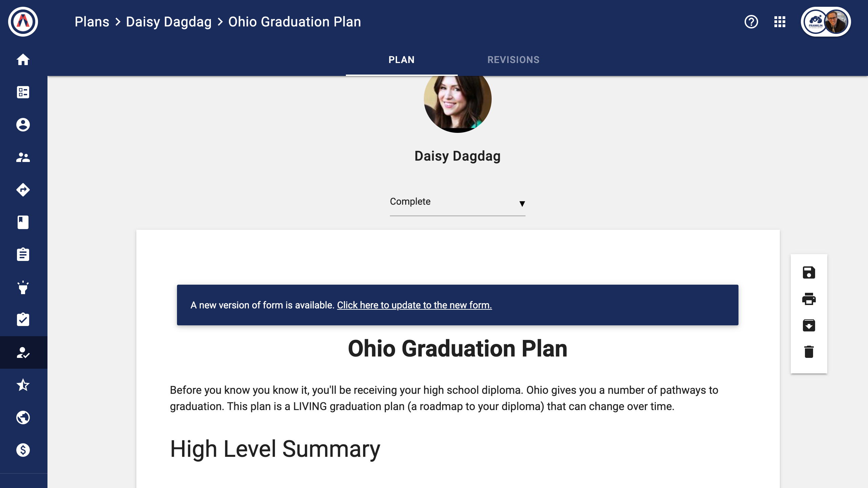Click Daisy Dagdag's profile photo
Screen dimensions: 868x488
tap(457, 102)
